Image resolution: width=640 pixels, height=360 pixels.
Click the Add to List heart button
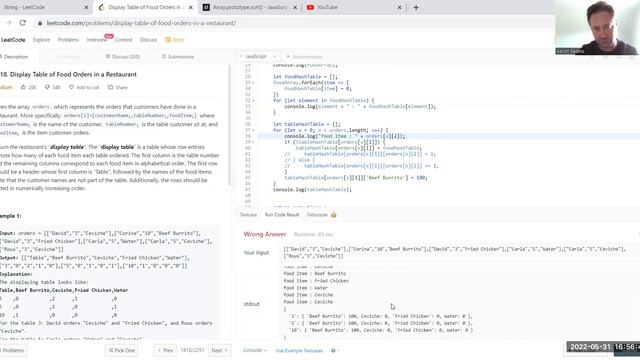[84, 87]
